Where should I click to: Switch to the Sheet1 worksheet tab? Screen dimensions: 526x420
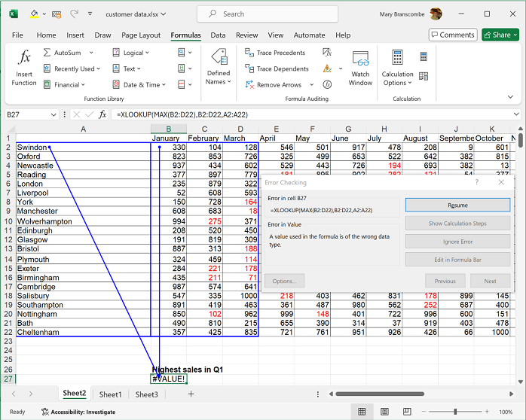(x=110, y=394)
